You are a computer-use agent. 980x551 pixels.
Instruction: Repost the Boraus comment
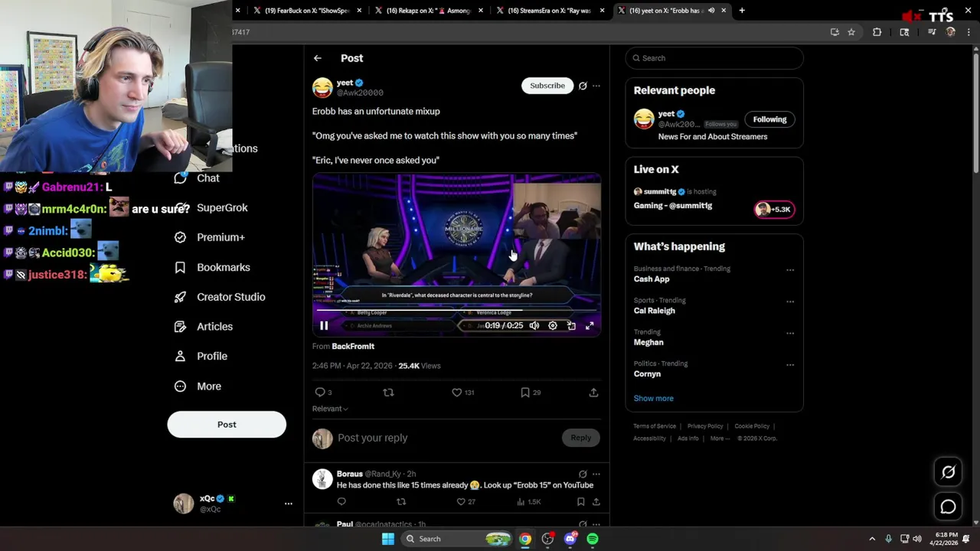pos(401,502)
